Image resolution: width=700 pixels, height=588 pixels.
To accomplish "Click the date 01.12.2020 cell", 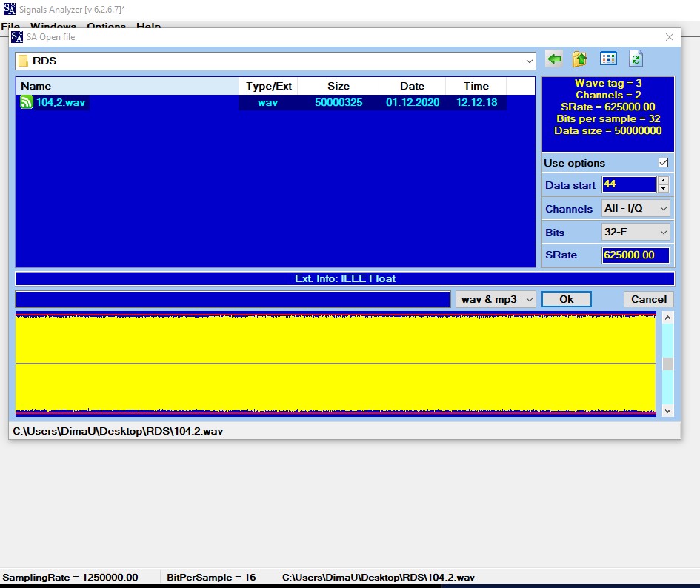I will (x=413, y=103).
